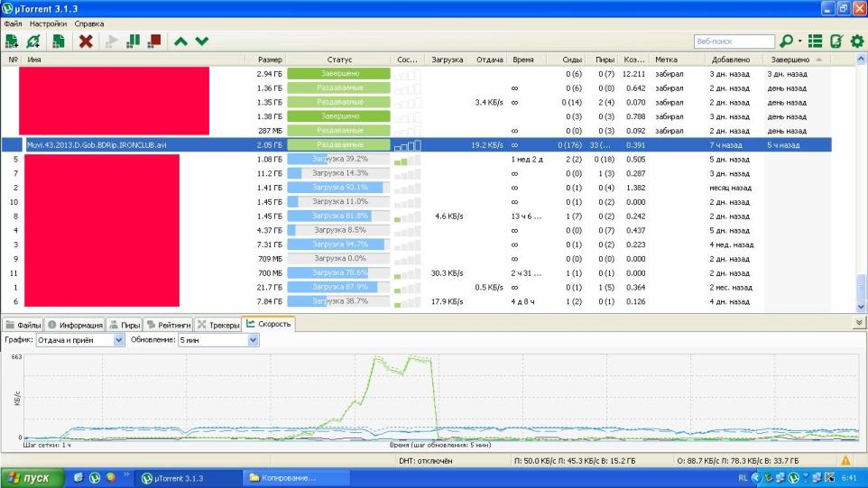Click the Загрузка 93.1% progress bar
Viewport: 868px width, 488px height.
pos(338,188)
